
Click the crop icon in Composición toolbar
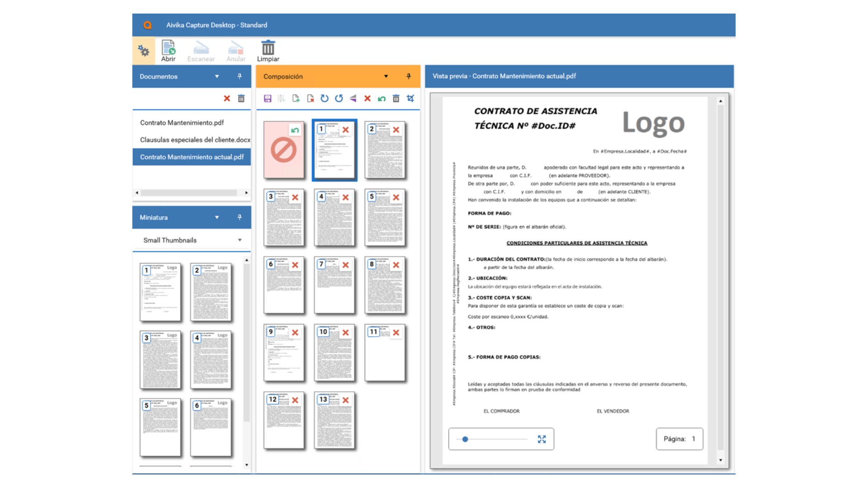410,99
